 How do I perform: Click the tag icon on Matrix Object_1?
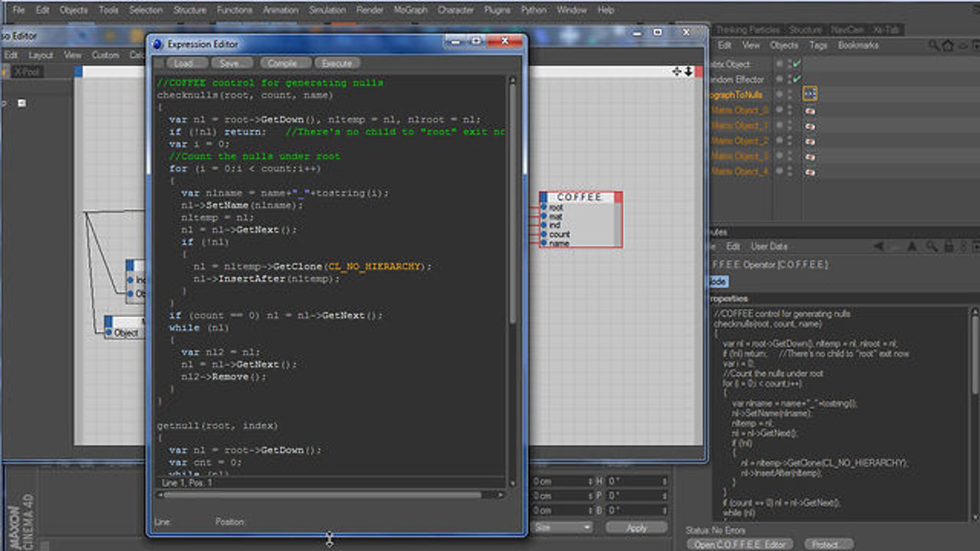(810, 127)
